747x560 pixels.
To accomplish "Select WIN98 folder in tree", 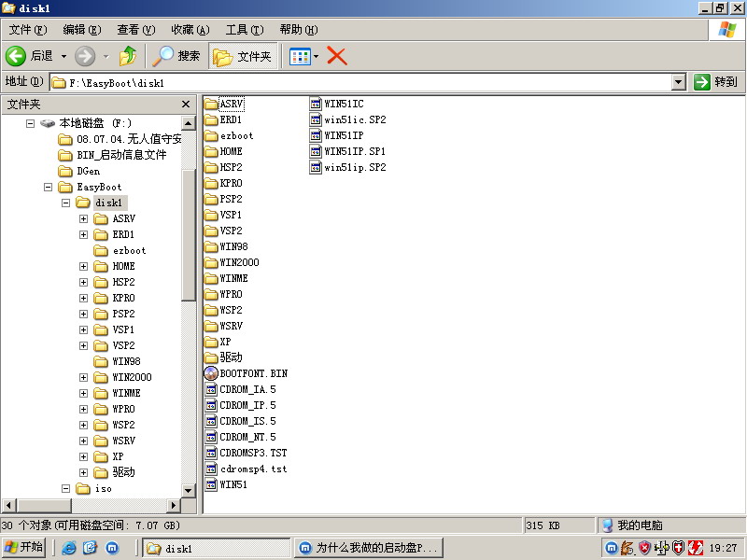I will [118, 361].
